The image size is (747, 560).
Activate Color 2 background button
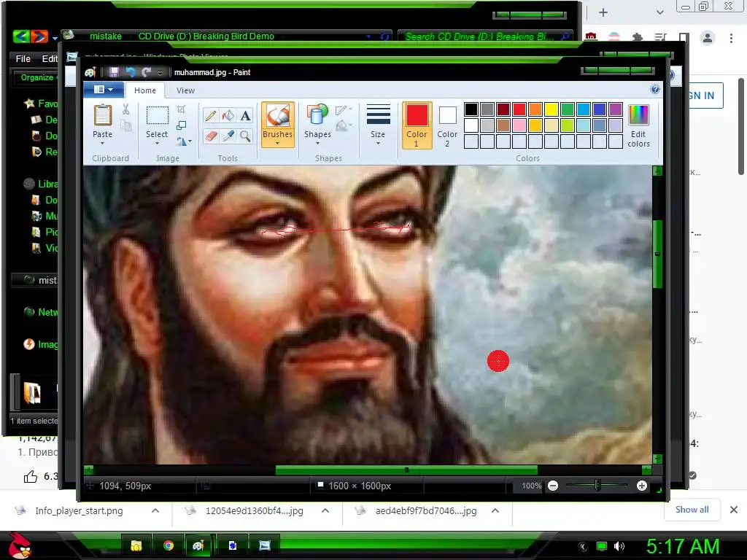[x=447, y=125]
